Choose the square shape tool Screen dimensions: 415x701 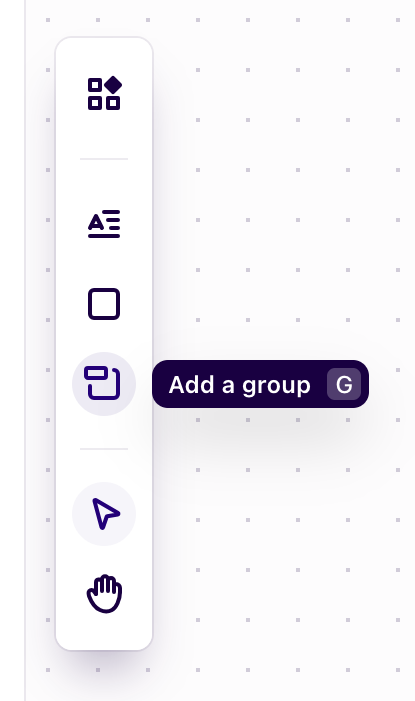pos(104,304)
